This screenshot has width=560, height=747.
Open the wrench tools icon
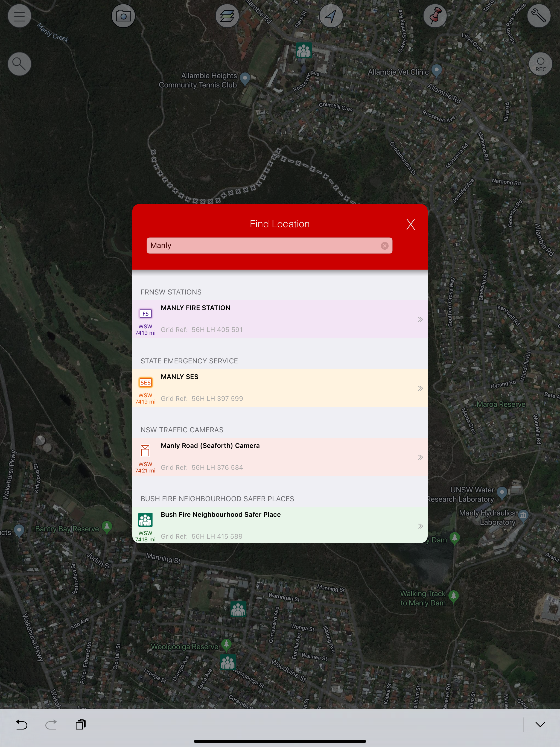[539, 16]
